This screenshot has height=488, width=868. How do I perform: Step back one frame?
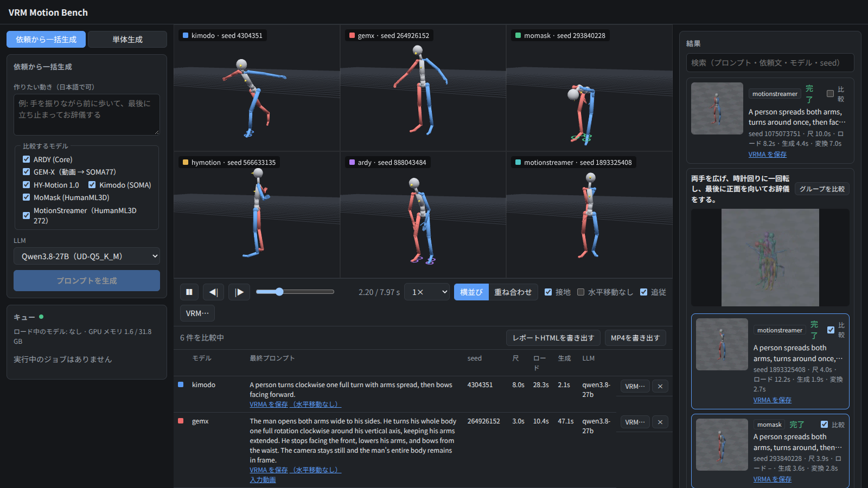tap(214, 292)
